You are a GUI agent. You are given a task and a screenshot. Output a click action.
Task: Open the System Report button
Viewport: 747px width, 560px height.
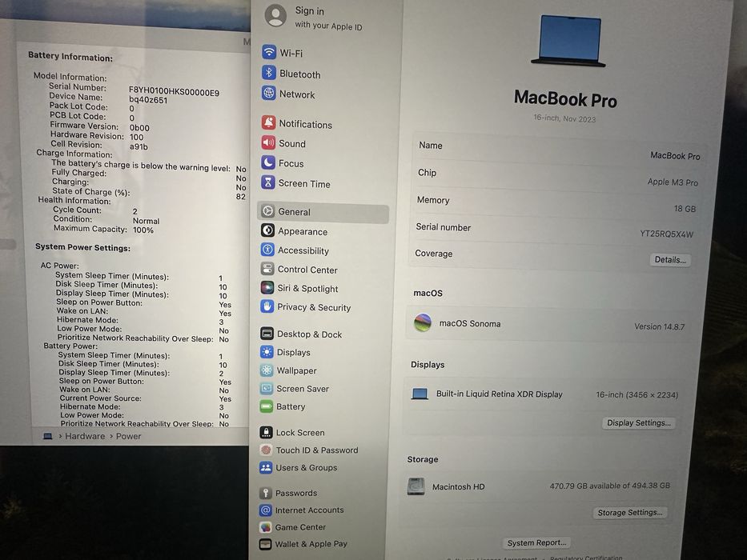(x=536, y=543)
